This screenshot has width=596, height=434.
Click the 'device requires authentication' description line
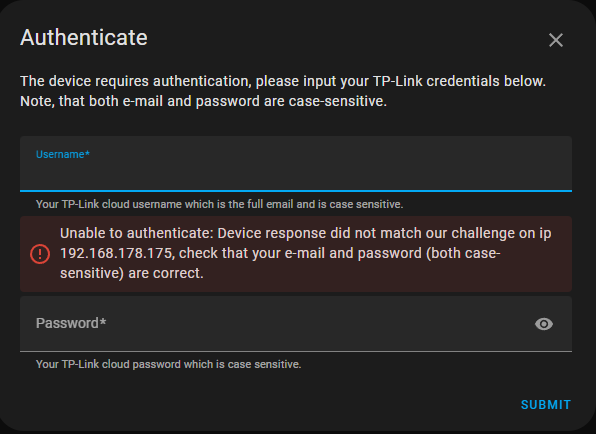[x=283, y=81]
